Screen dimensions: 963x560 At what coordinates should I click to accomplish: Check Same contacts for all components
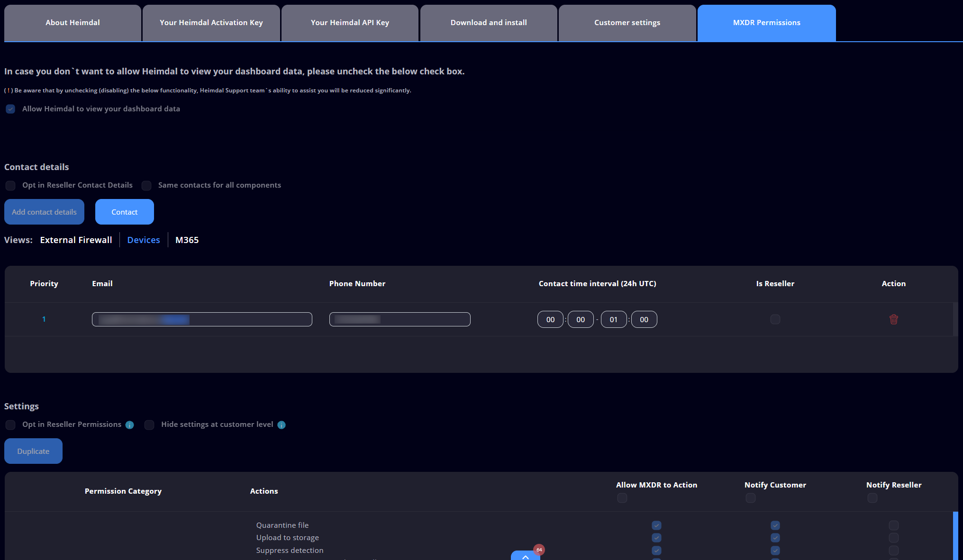146,185
